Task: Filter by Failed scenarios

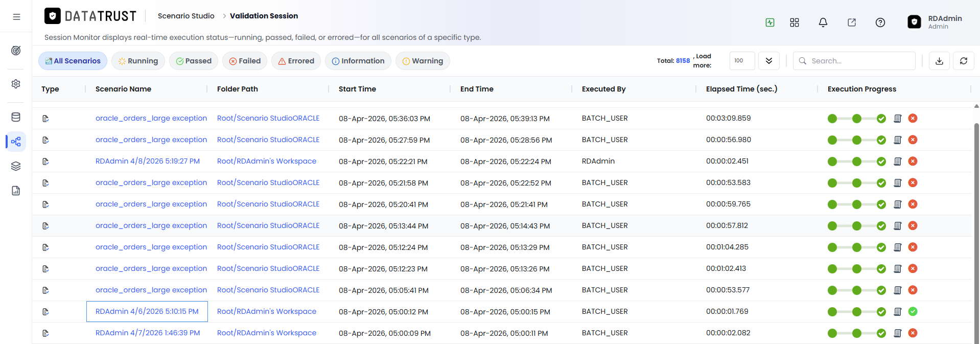Action: 245,61
